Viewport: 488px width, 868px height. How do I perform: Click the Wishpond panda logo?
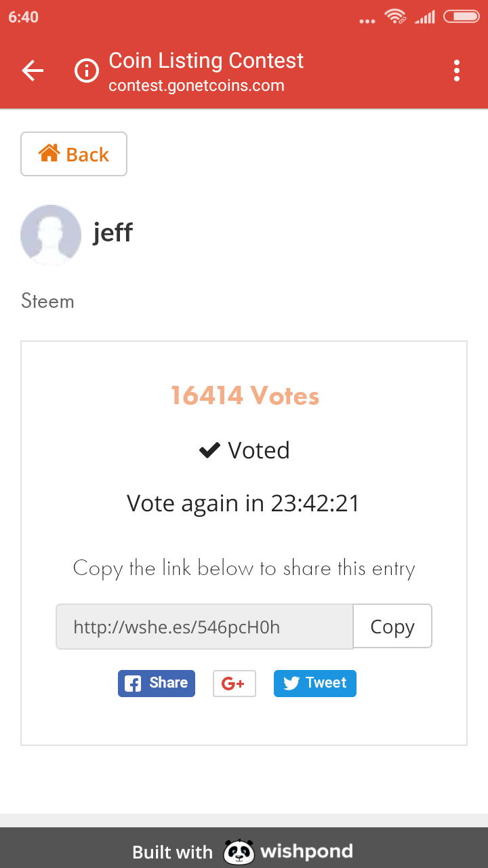pos(239,852)
